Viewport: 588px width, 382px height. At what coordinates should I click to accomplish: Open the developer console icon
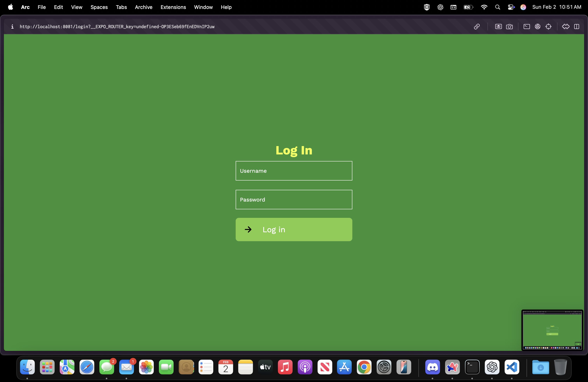[x=527, y=26]
